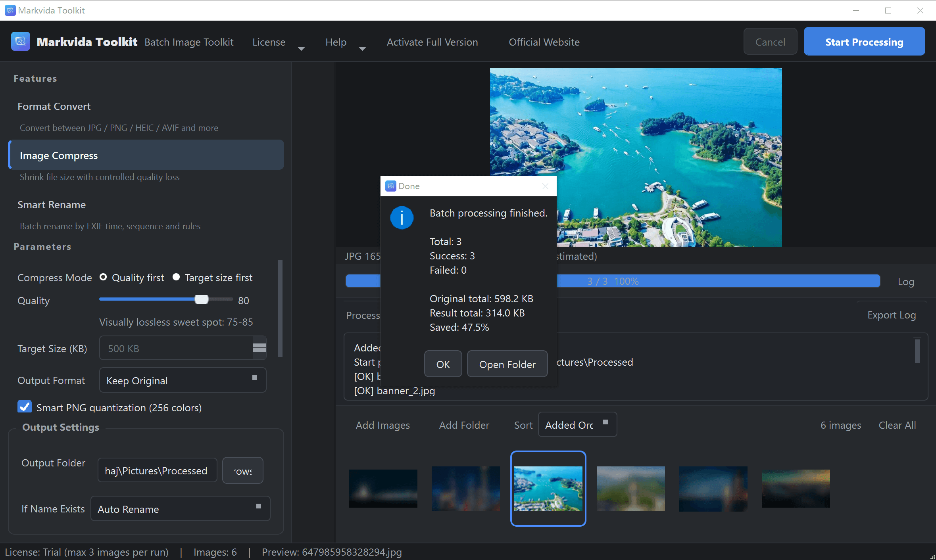Click the title bar Markvida app icon
Viewport: 936px width, 560px height.
(x=10, y=10)
